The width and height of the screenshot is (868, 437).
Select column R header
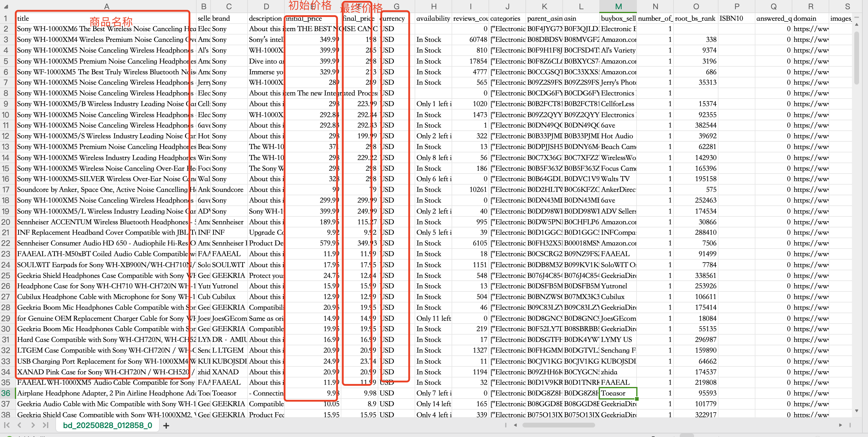pos(811,6)
